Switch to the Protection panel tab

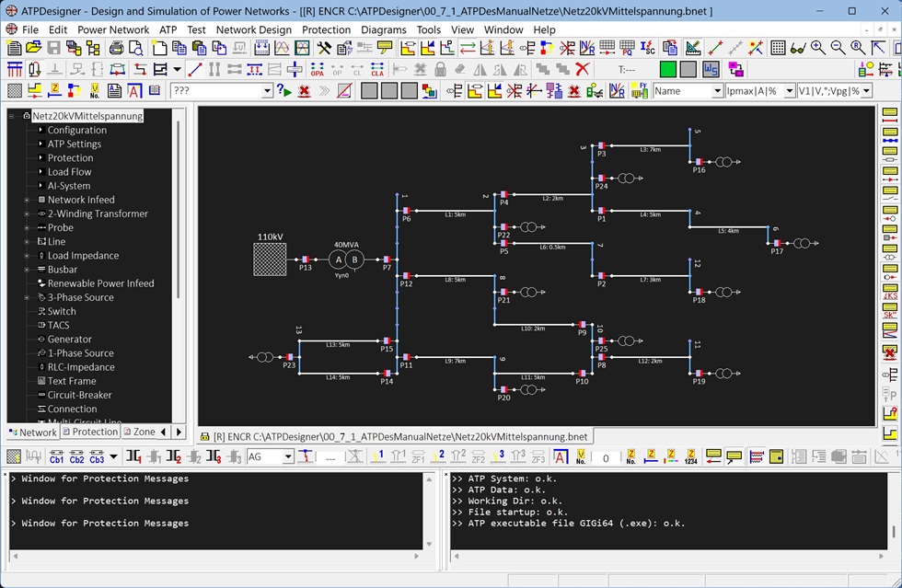(90, 432)
